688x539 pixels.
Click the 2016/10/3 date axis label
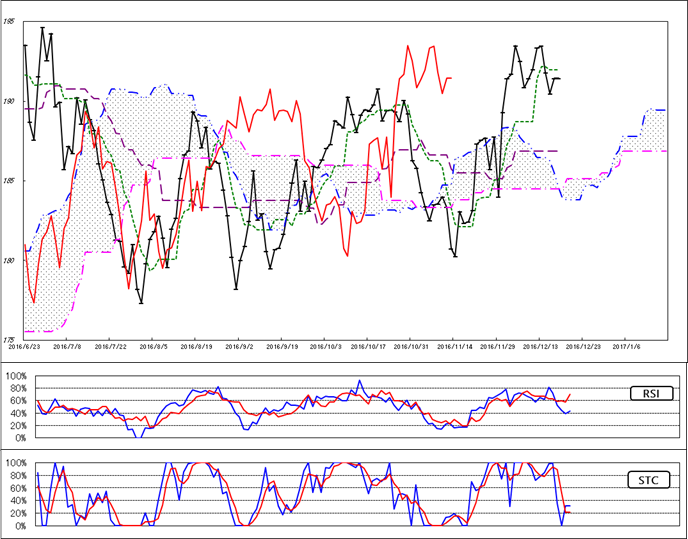click(326, 345)
